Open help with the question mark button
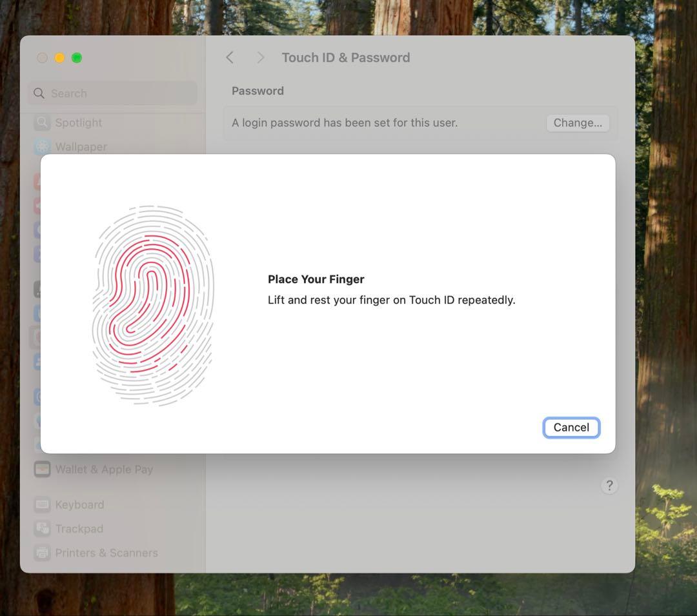697x616 pixels. click(609, 486)
